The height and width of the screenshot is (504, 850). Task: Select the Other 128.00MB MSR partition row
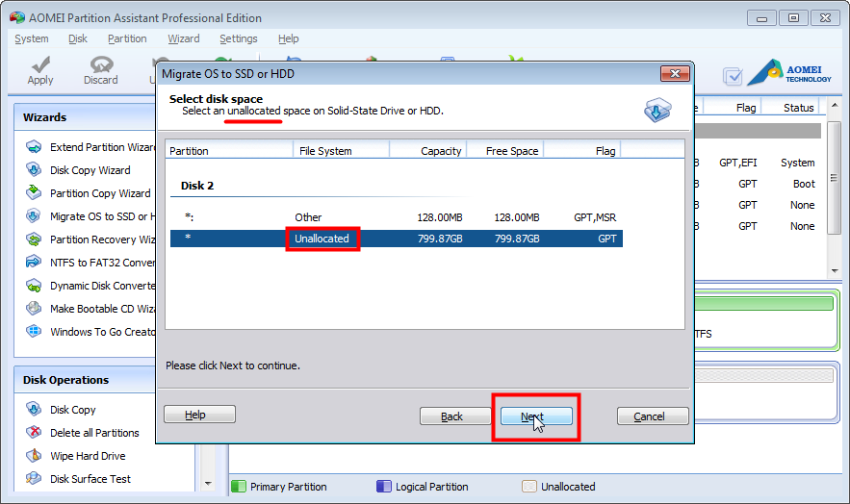[397, 217]
